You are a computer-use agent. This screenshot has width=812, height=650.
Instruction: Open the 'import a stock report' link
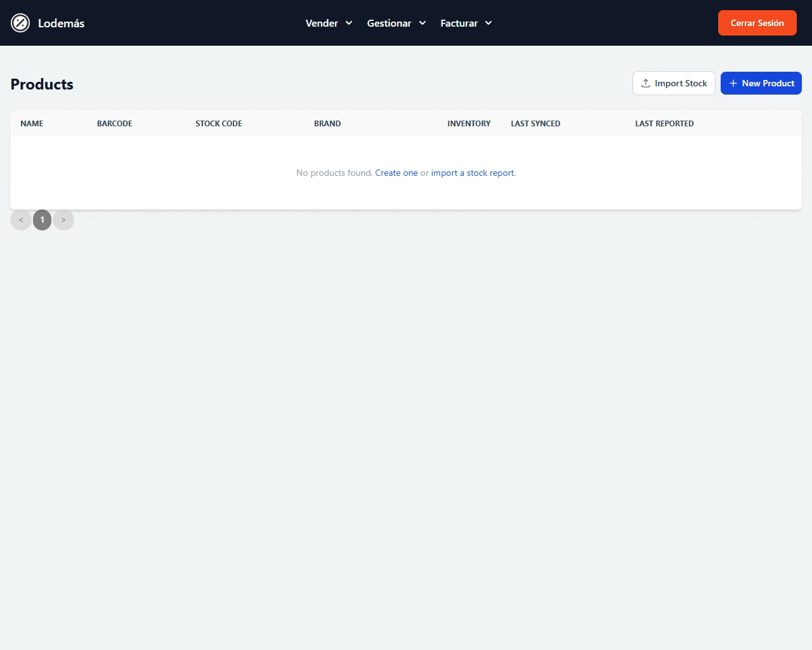473,173
